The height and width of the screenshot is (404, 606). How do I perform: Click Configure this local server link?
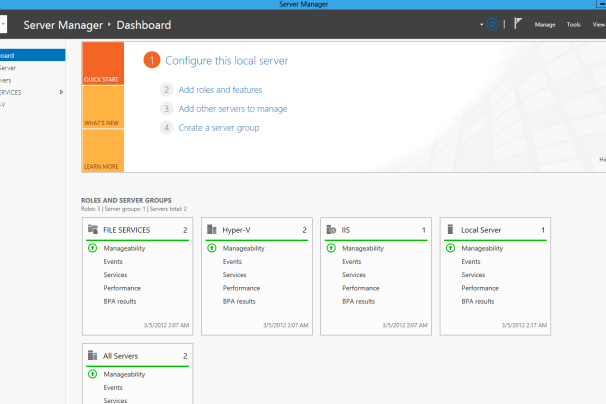pos(226,61)
